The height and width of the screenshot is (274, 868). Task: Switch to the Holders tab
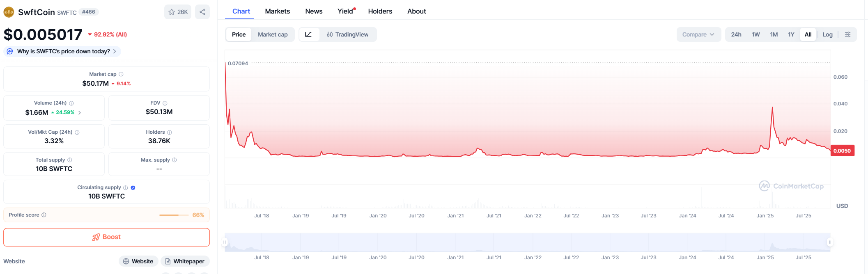[380, 11]
